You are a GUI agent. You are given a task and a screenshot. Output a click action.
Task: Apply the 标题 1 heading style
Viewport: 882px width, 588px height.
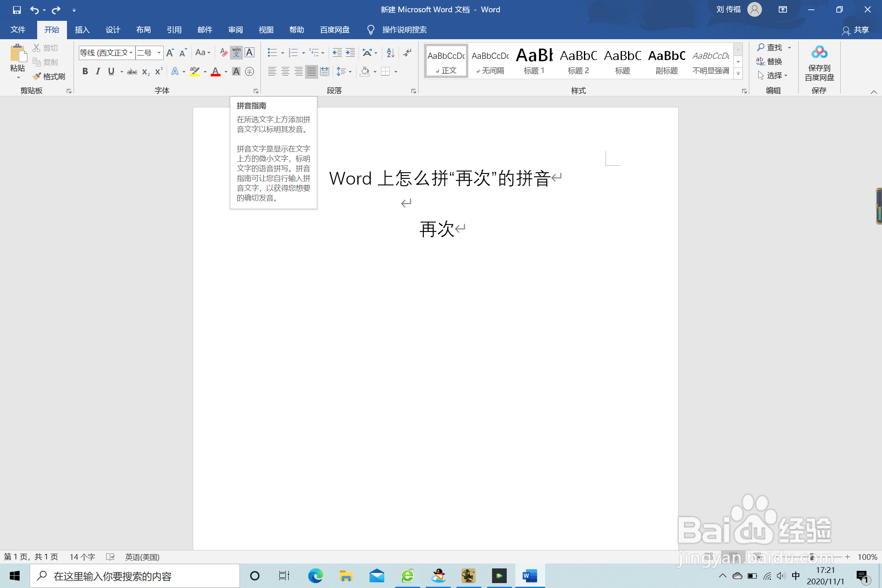(534, 61)
